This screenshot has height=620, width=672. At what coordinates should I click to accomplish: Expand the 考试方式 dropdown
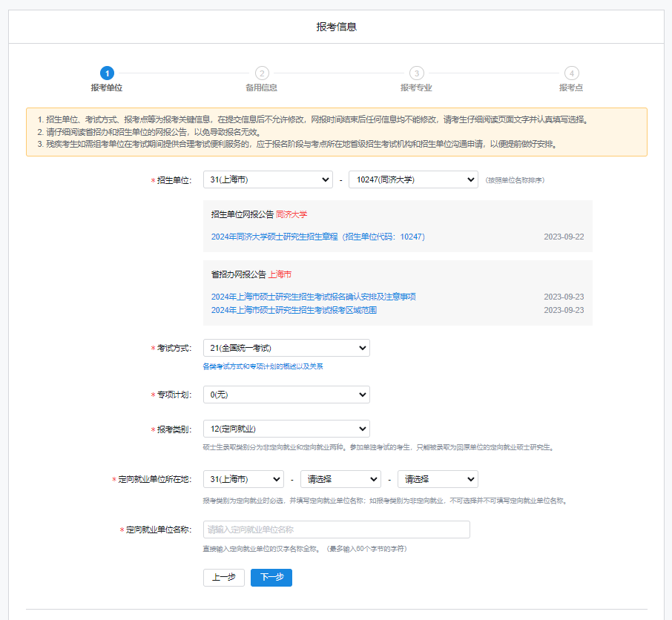coord(286,348)
